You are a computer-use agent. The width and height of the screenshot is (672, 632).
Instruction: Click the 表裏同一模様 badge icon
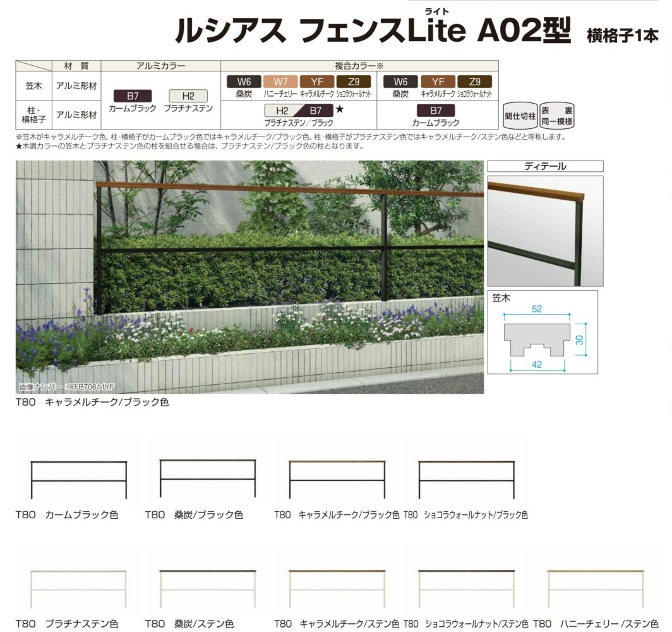(x=556, y=116)
